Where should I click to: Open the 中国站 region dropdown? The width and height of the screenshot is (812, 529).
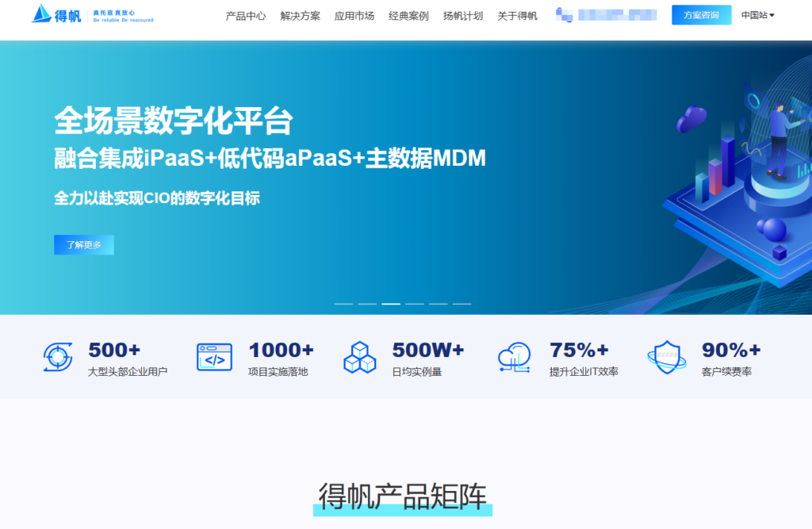tap(756, 14)
